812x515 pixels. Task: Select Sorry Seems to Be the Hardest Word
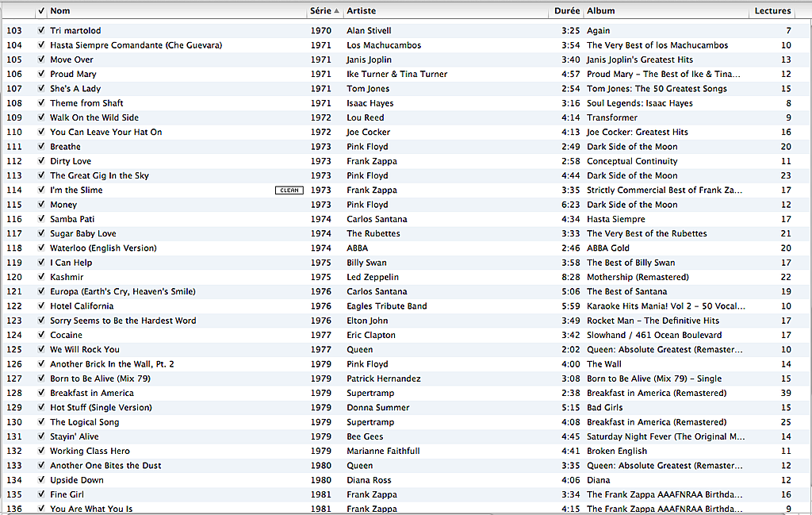[123, 321]
